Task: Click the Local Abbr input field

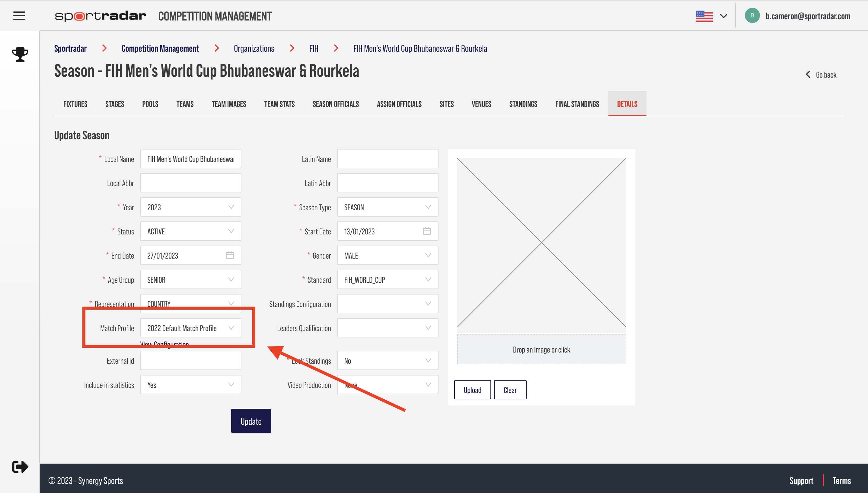Action: point(191,183)
